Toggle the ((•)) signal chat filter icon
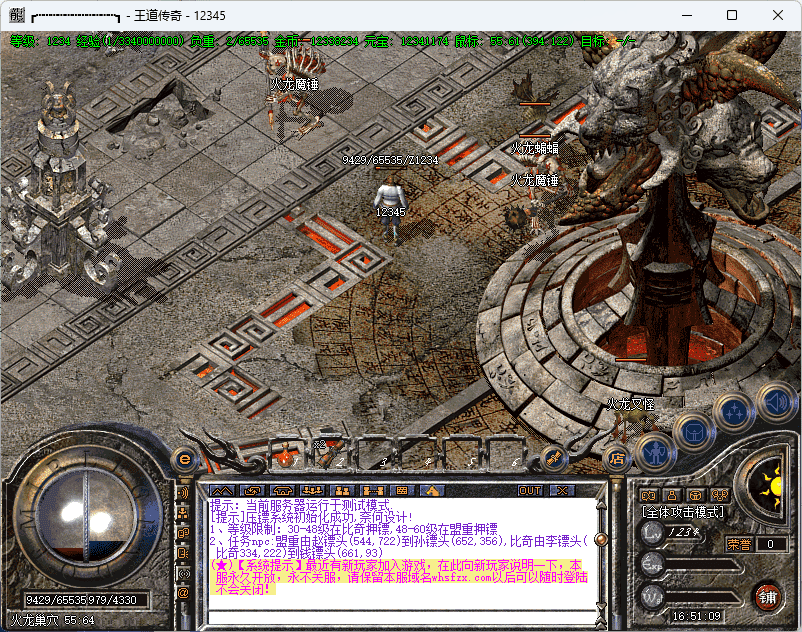Viewport: 802px width, 632px height. pyautogui.click(x=184, y=574)
